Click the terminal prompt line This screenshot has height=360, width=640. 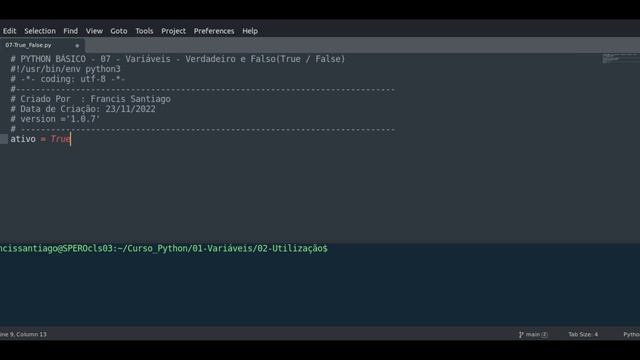163,249
